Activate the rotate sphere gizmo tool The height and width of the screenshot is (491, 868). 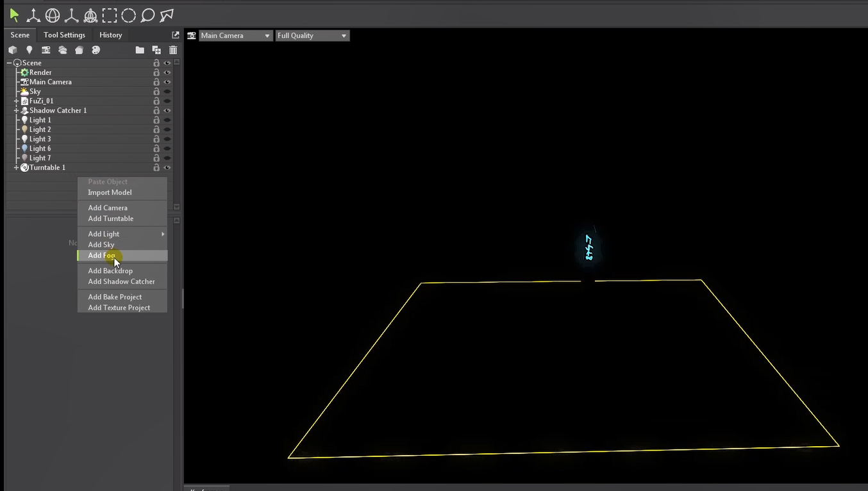[53, 15]
